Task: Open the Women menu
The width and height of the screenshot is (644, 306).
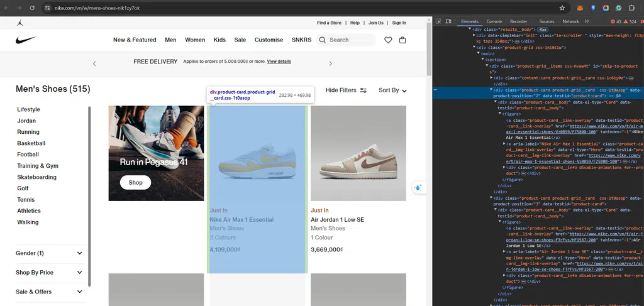Action: tap(195, 40)
